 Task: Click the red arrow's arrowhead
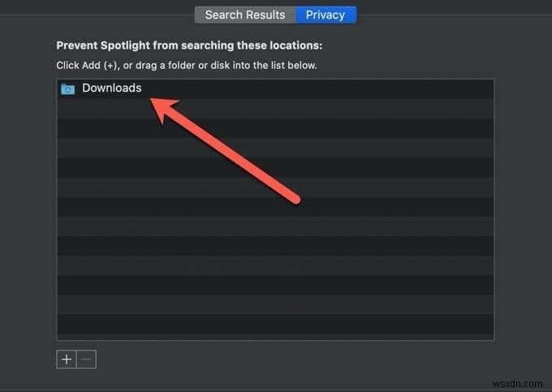click(163, 109)
